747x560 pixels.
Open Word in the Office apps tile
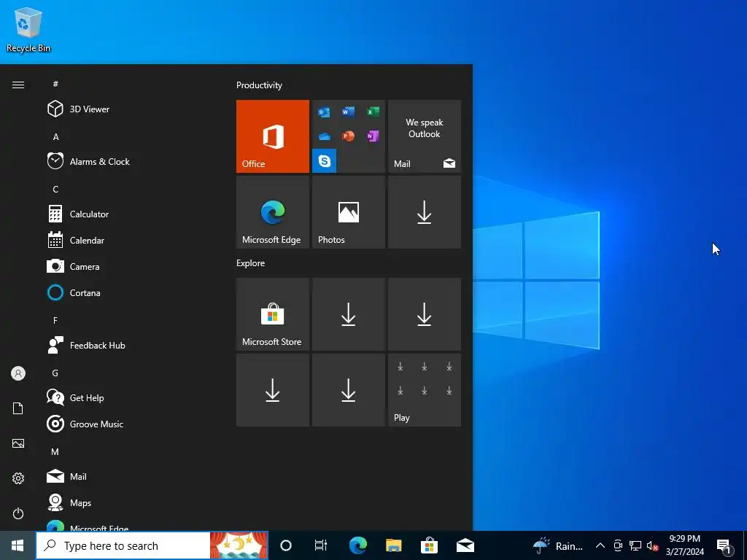348,112
